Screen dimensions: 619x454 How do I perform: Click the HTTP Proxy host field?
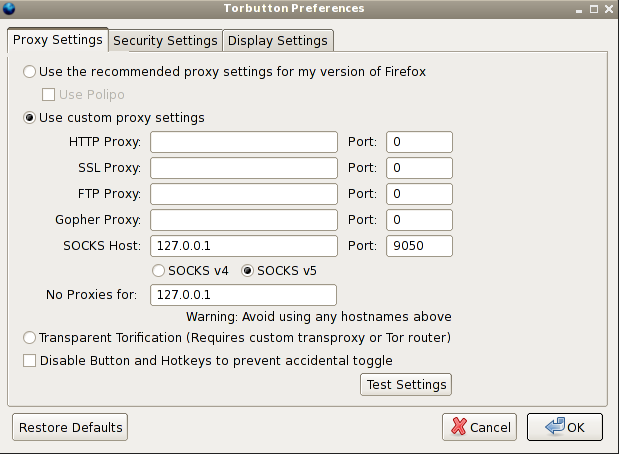244,142
